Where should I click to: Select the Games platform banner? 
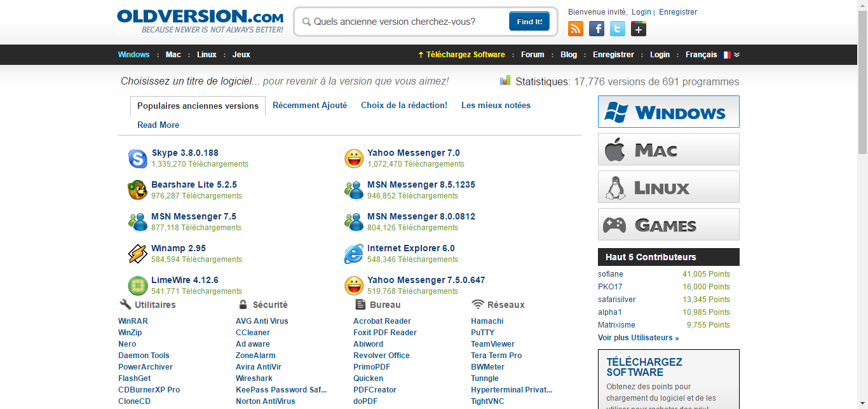click(x=668, y=224)
